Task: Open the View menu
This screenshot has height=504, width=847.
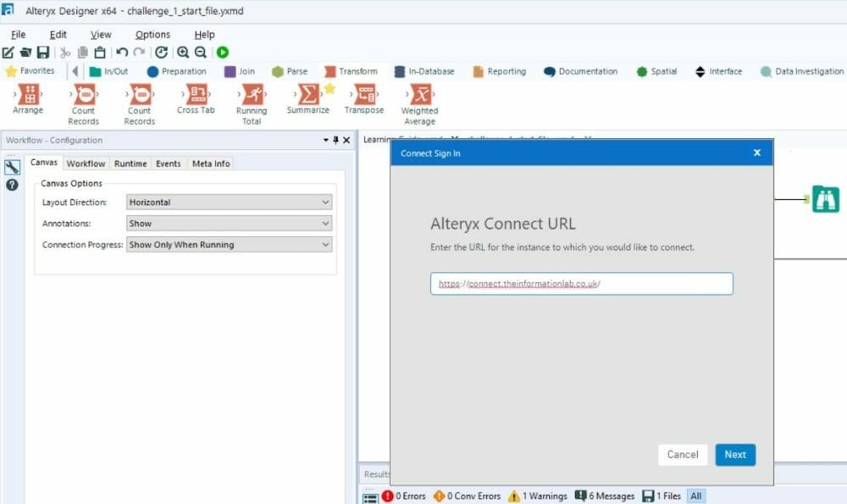Action: (x=101, y=35)
